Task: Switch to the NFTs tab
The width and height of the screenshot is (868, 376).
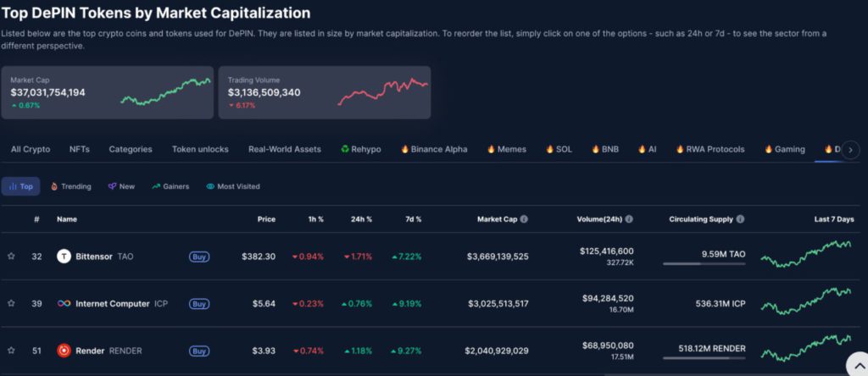Action: (79, 149)
